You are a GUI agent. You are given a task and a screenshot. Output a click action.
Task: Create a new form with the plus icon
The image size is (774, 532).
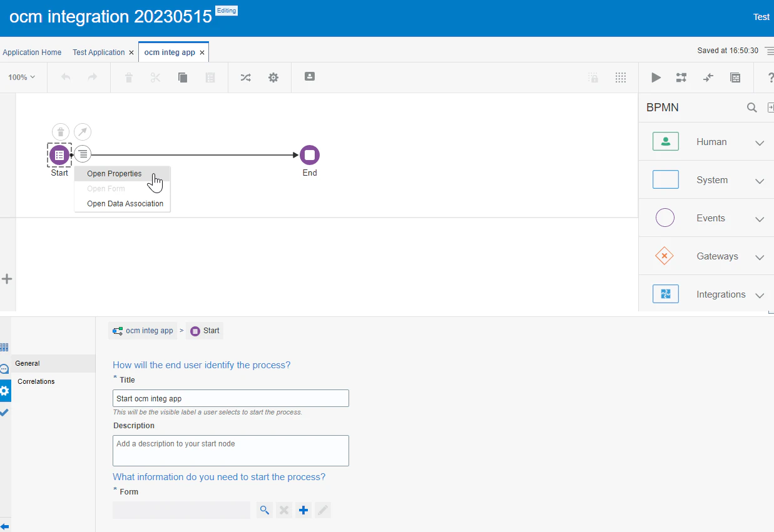[303, 510]
